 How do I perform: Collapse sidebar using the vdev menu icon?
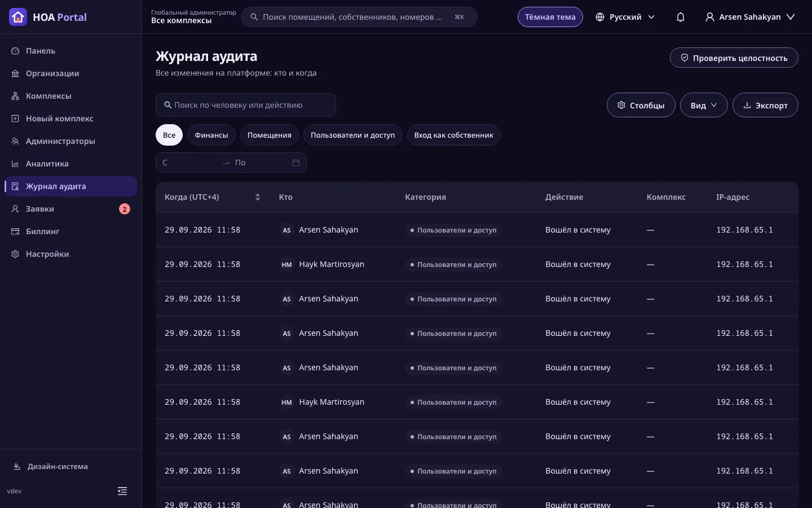point(122,491)
